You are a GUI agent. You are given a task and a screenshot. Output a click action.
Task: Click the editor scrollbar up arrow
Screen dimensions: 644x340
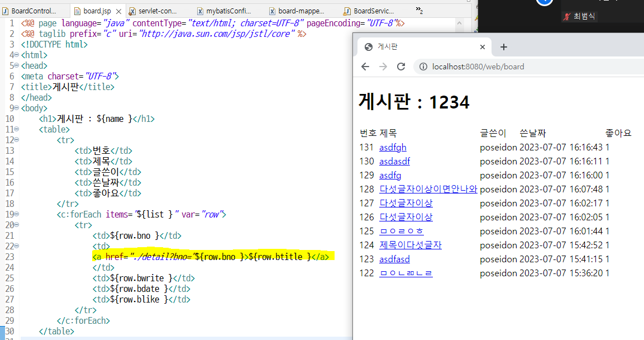(x=459, y=23)
